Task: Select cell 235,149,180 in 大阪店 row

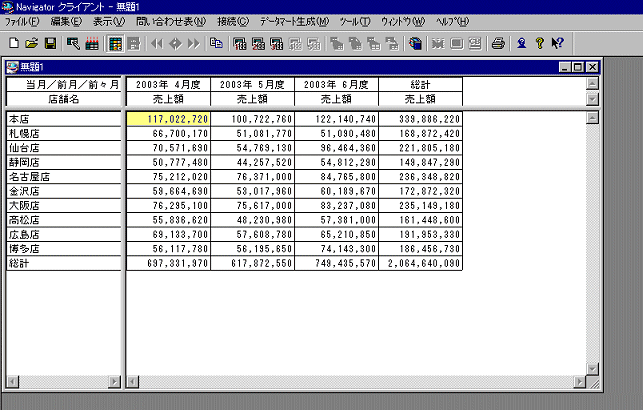Action: click(420, 205)
